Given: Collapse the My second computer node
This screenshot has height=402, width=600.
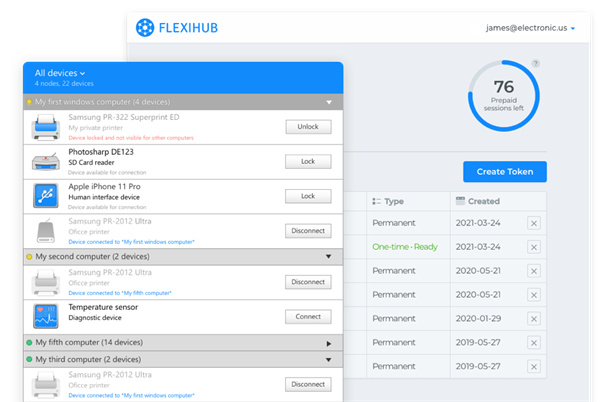Looking at the screenshot, I should 328,256.
